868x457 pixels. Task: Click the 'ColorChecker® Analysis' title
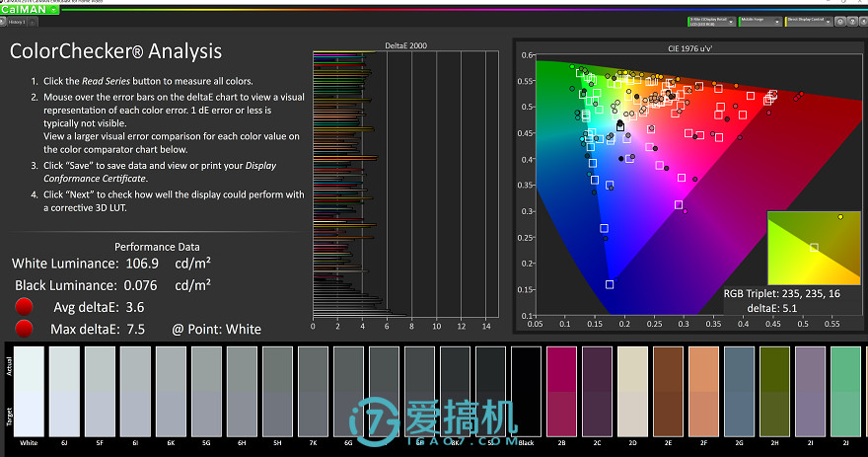(x=115, y=51)
